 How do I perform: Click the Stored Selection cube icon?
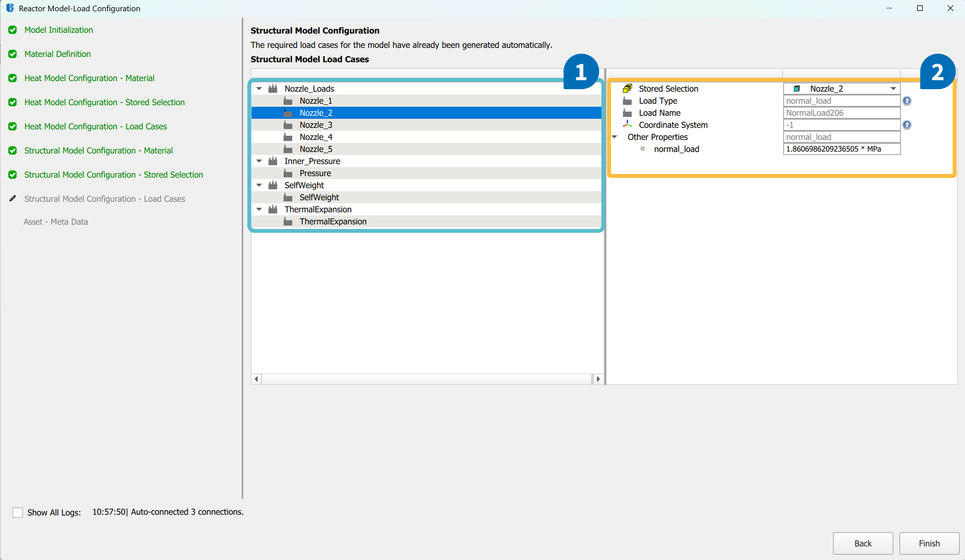click(x=627, y=88)
